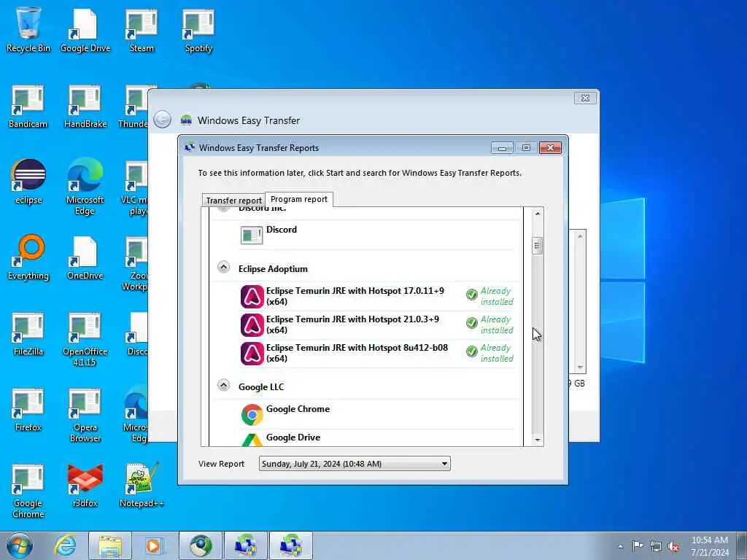Image resolution: width=747 pixels, height=560 pixels.
Task: Select the Google Drive entry in report
Action: [x=293, y=437]
